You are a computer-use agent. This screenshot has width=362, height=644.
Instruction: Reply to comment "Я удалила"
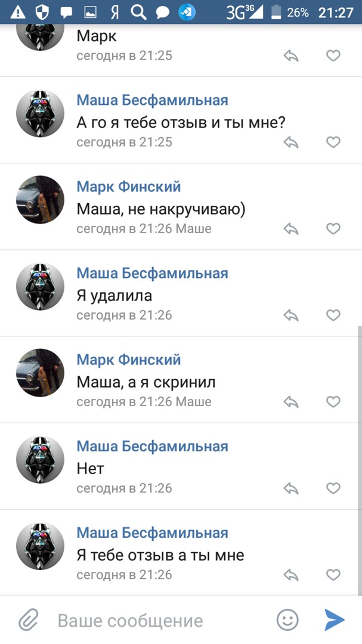[290, 315]
